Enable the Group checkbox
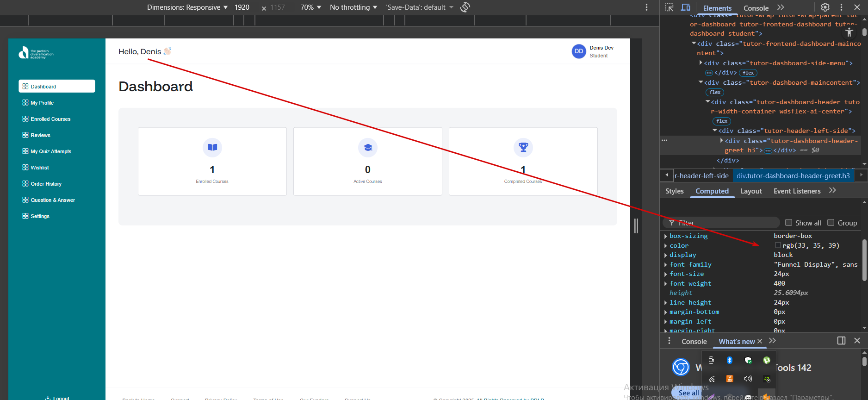 pyautogui.click(x=831, y=223)
